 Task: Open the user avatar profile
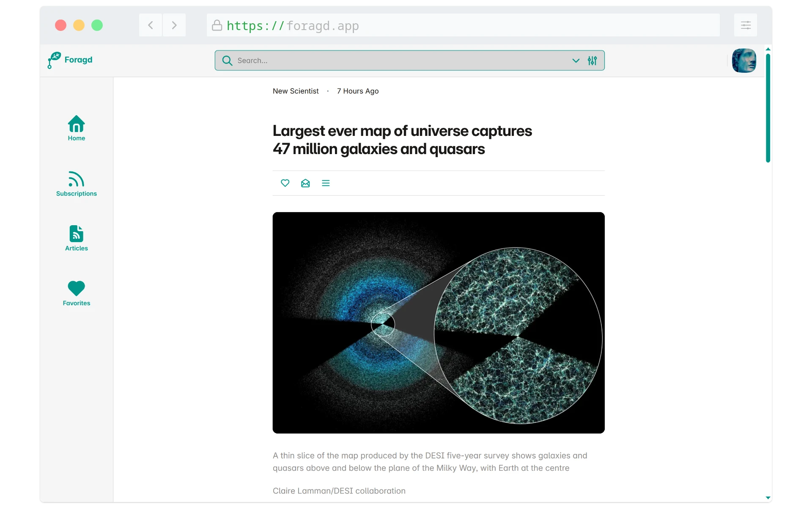744,61
